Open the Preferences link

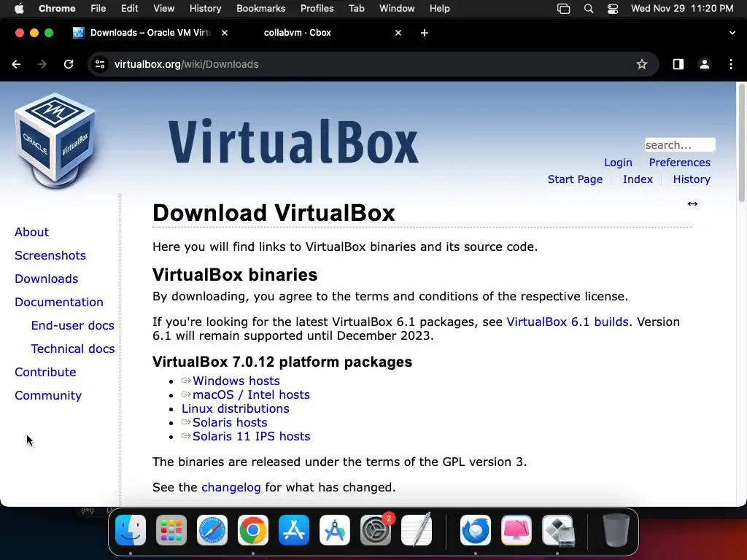(679, 163)
